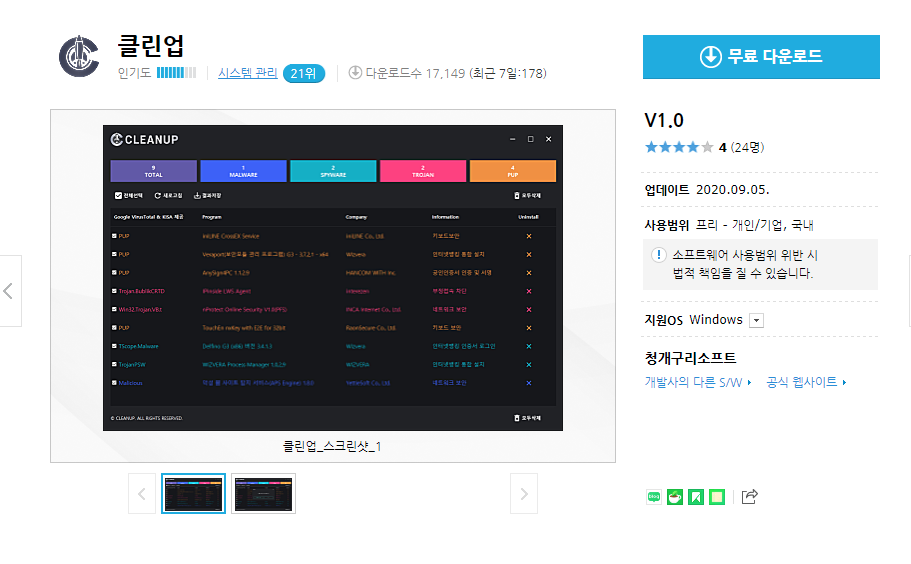Click the download count arrow icon

click(355, 73)
